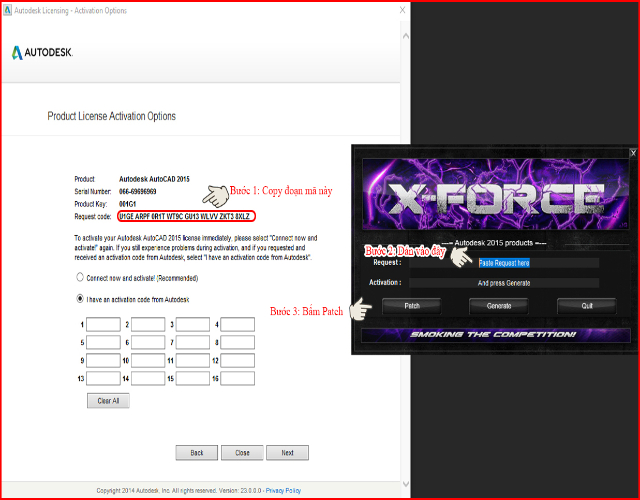Click activation code field 4
This screenshot has height=500, width=640.
point(238,324)
